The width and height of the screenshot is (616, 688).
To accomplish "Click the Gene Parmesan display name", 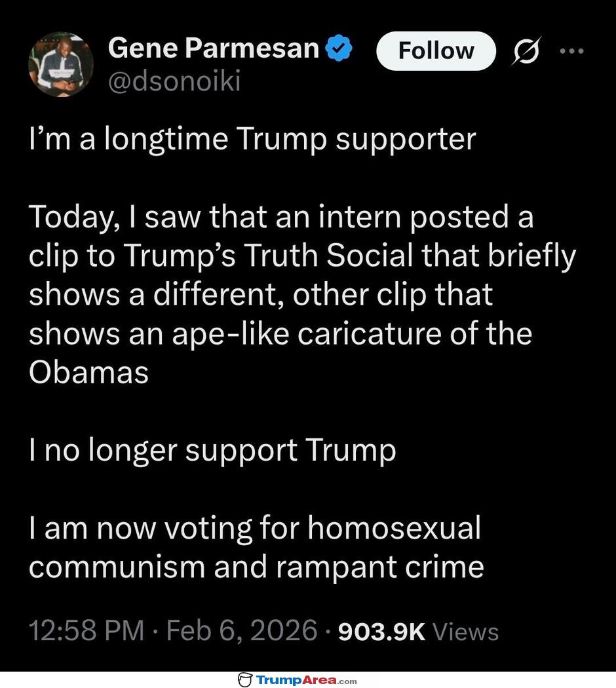I will click(x=214, y=48).
